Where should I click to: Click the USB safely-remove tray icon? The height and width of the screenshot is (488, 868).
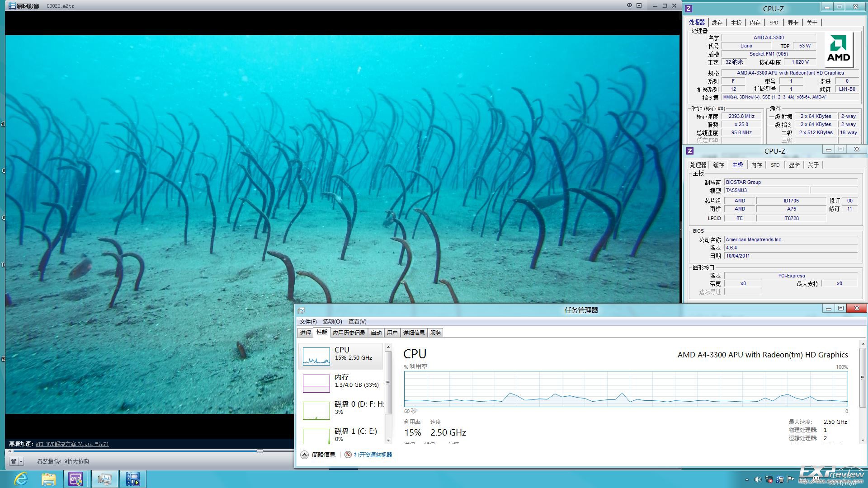780,479
